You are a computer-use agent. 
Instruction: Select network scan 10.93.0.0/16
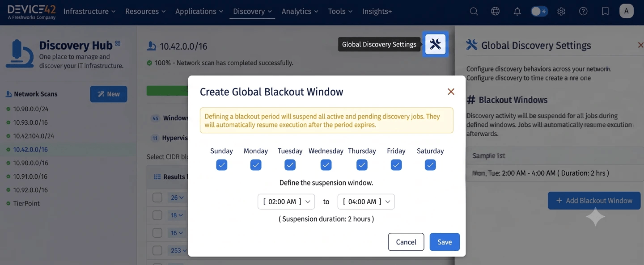[x=30, y=122]
